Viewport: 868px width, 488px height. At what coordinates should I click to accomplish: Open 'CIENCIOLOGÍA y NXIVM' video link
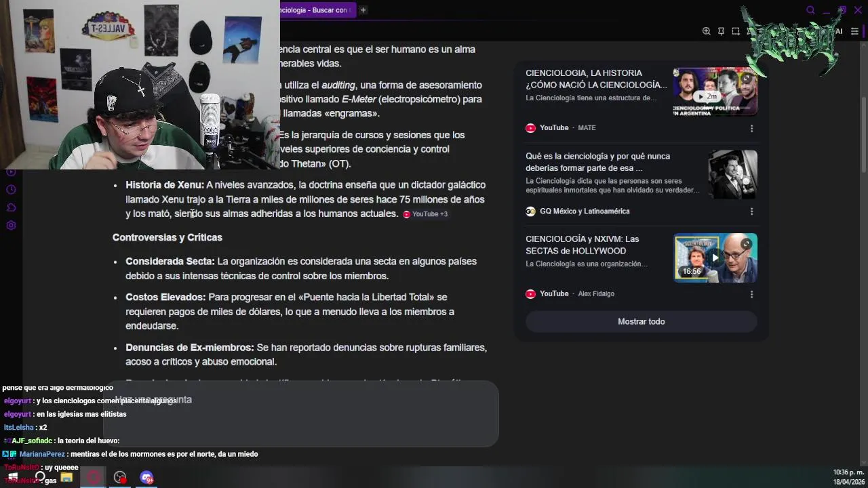click(x=582, y=245)
